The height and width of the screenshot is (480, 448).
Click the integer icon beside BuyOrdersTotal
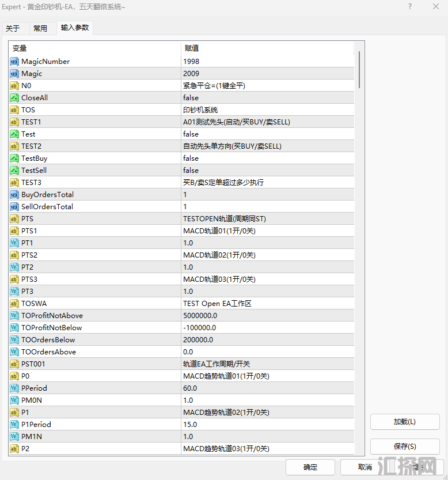coord(14,195)
